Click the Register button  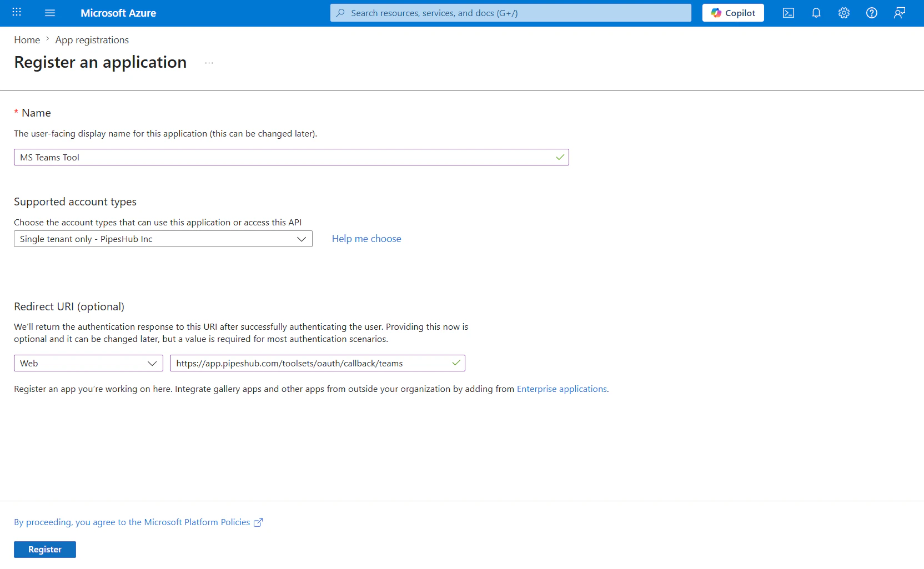point(44,549)
